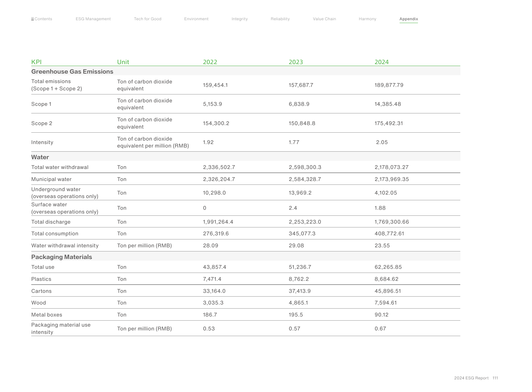Open the Environment section
This screenshot has height=392, width=532.
[x=196, y=19]
